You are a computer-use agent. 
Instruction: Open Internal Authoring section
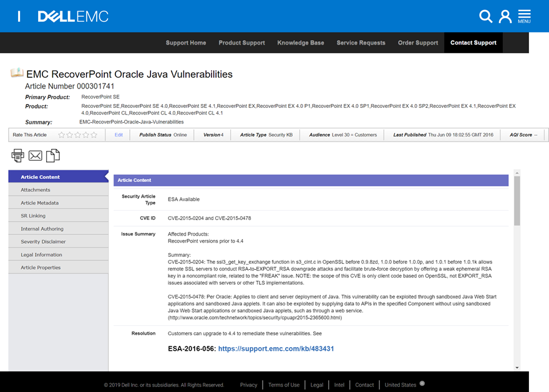pyautogui.click(x=58, y=228)
